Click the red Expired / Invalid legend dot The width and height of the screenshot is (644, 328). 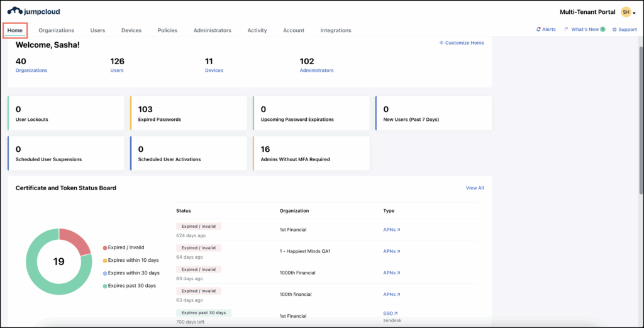coord(105,248)
